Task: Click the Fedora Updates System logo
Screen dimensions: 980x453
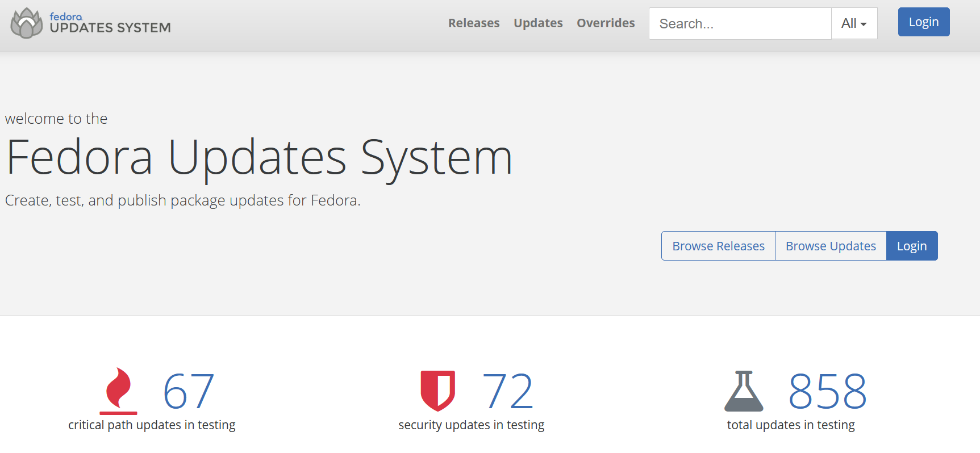Action: point(91,23)
